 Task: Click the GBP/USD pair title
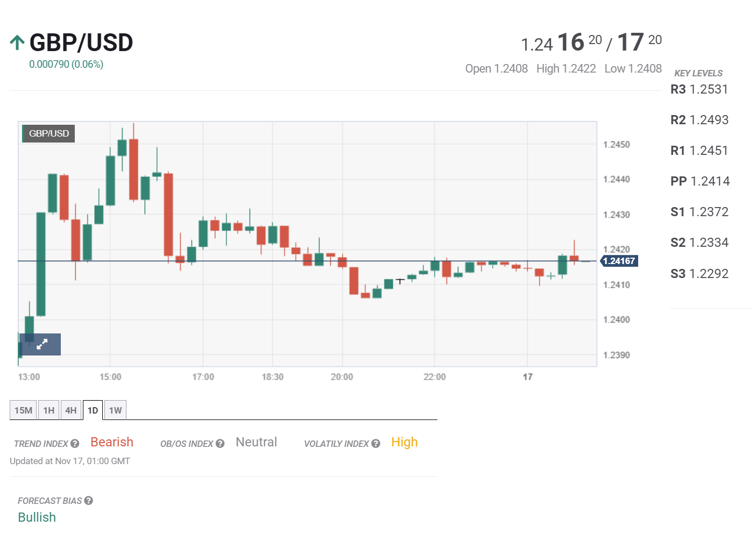point(81,42)
